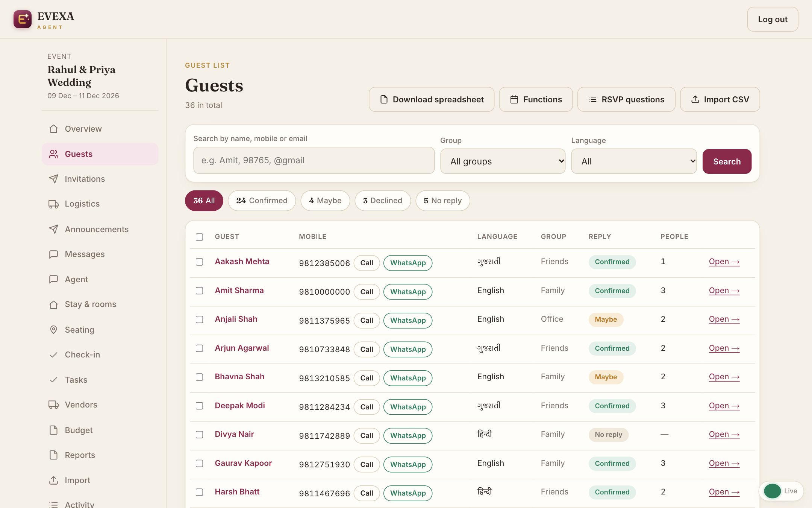The image size is (812, 508).
Task: Check Divya Nair's row checkbox
Action: [x=199, y=435]
